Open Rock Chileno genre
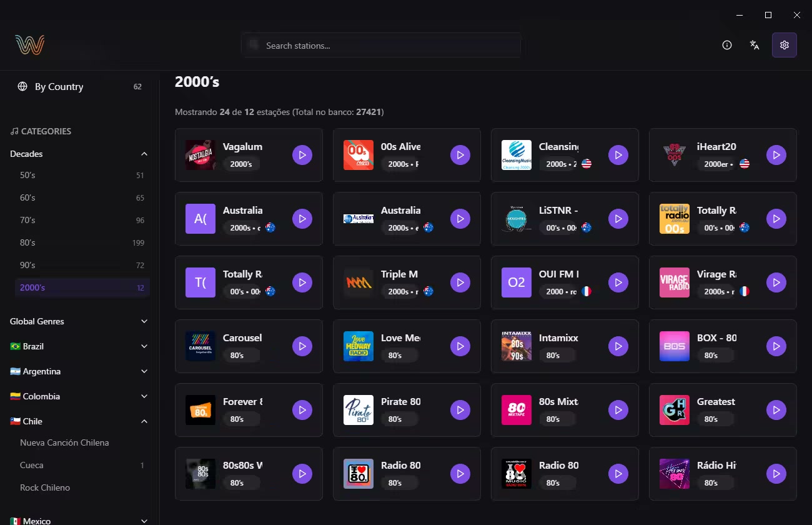Screen dimensions: 812x525 [x=45, y=487]
